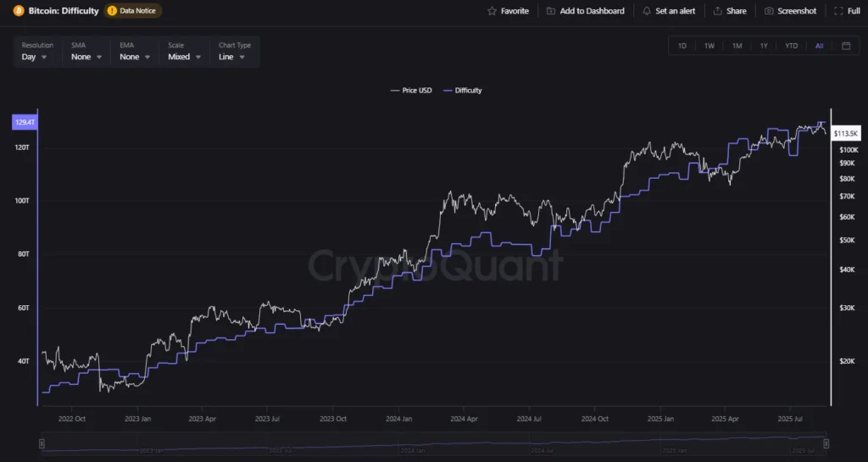Open the Chart Type Line dropdown
This screenshot has width=868, height=462.
pyautogui.click(x=235, y=52)
